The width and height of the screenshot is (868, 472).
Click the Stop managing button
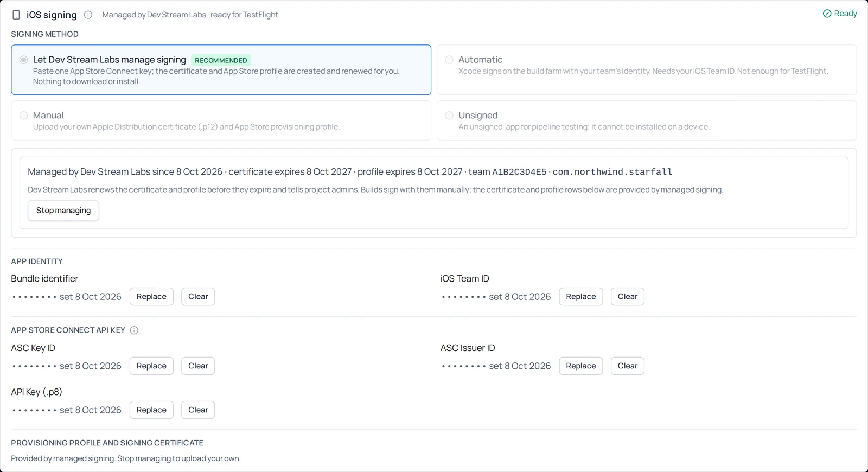click(63, 211)
